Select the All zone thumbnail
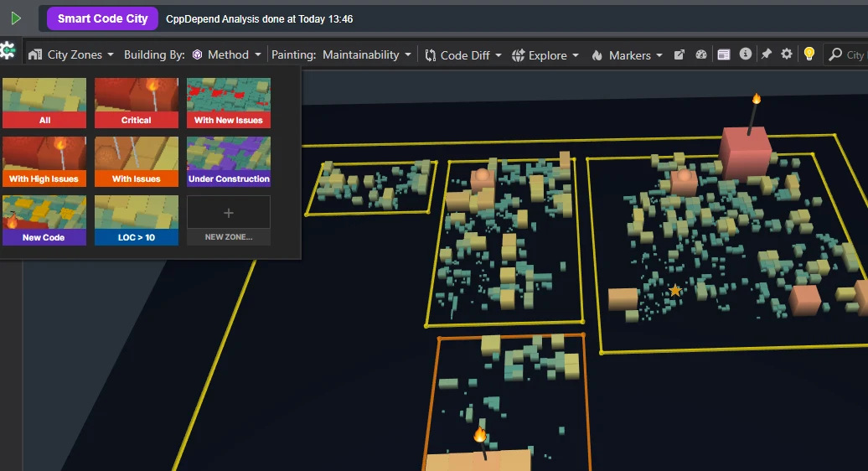Viewport: 868px width, 471px height. [44, 103]
